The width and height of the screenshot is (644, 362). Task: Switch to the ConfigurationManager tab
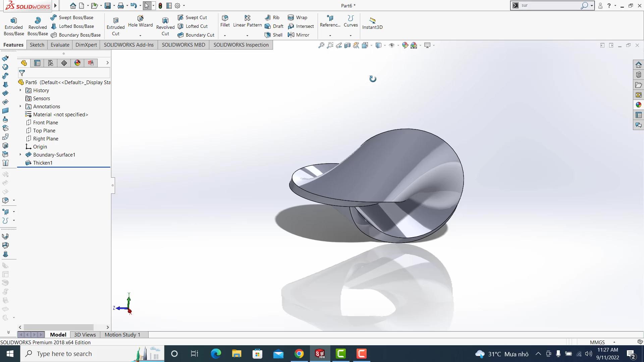51,63
